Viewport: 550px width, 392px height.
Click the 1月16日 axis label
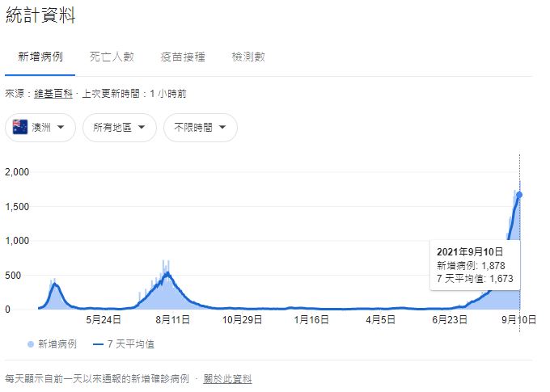pyautogui.click(x=311, y=319)
